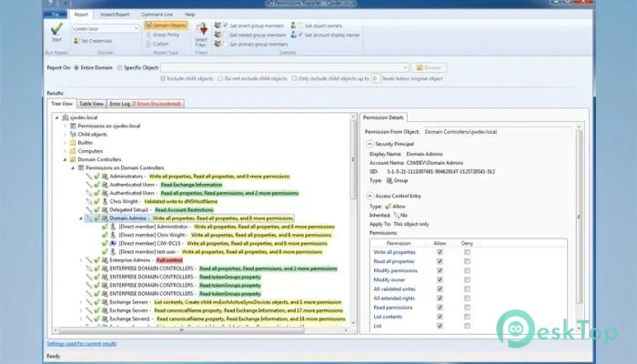The height and width of the screenshot is (364, 637).
Task: Click the Child objects tree icon
Action: pos(73,134)
